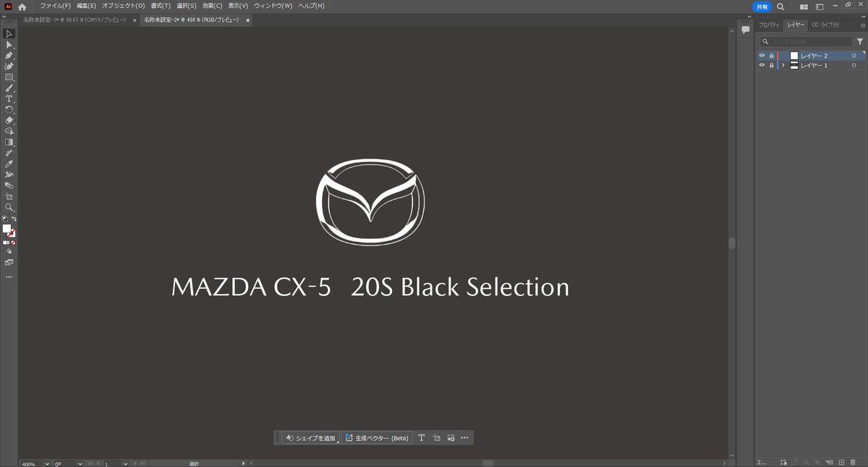Select the Selection tool (black arrow)
Image resolution: width=868 pixels, height=467 pixels.
[x=9, y=33]
